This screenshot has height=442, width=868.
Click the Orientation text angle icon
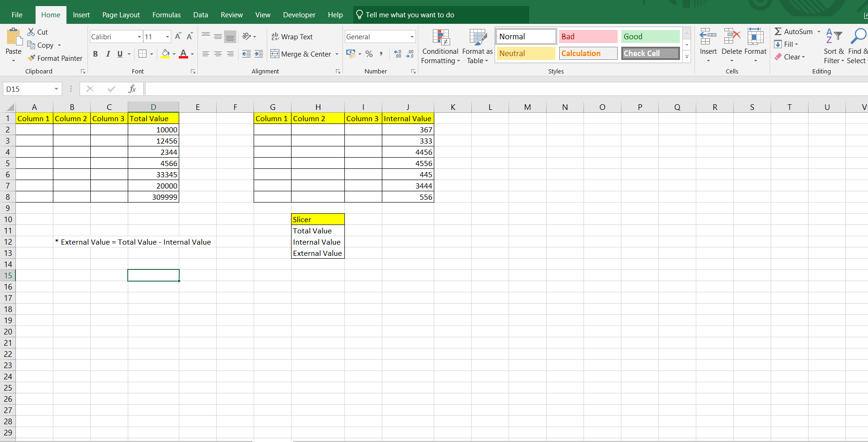247,36
